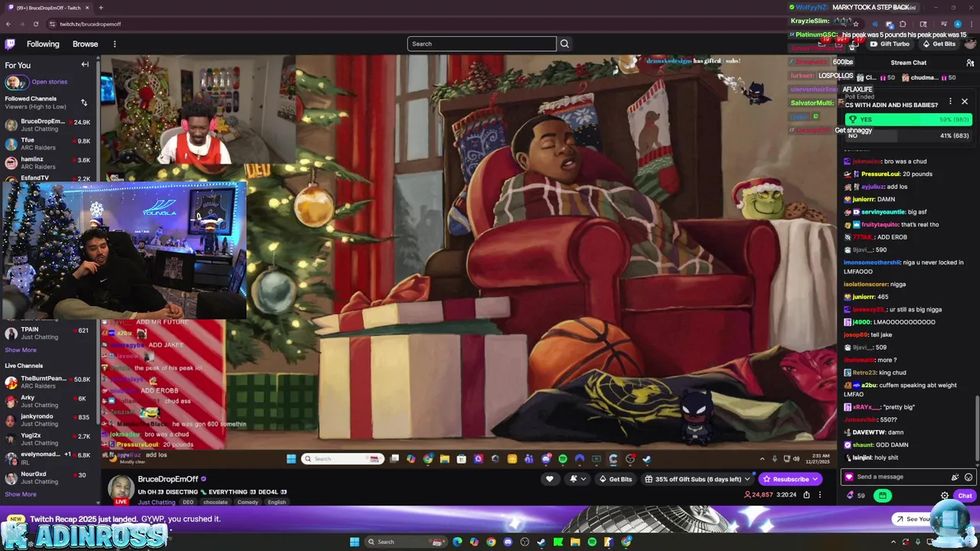The width and height of the screenshot is (980, 551).
Task: Go back in the browser
Action: point(8,24)
